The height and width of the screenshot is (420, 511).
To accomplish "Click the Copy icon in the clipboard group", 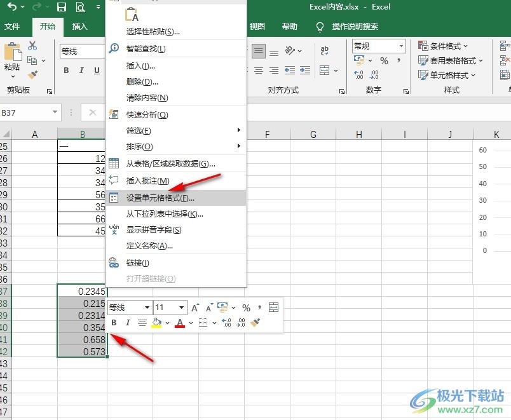I will click(32, 60).
